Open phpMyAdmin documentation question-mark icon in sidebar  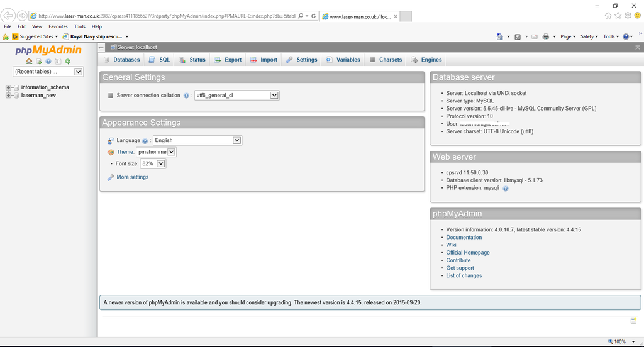click(x=48, y=61)
